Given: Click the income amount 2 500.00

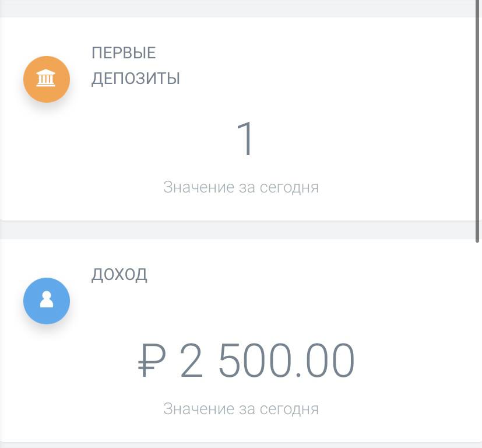Looking at the screenshot, I should pos(267,361).
